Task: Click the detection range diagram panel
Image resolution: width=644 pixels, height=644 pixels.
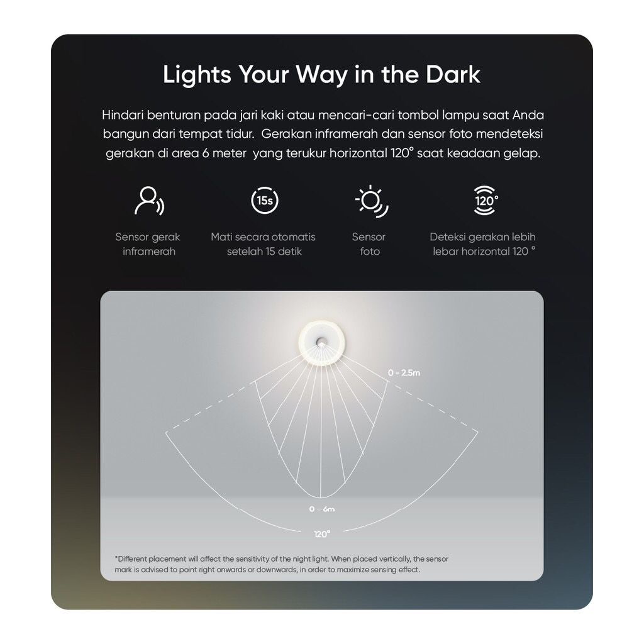Action: tap(322, 436)
